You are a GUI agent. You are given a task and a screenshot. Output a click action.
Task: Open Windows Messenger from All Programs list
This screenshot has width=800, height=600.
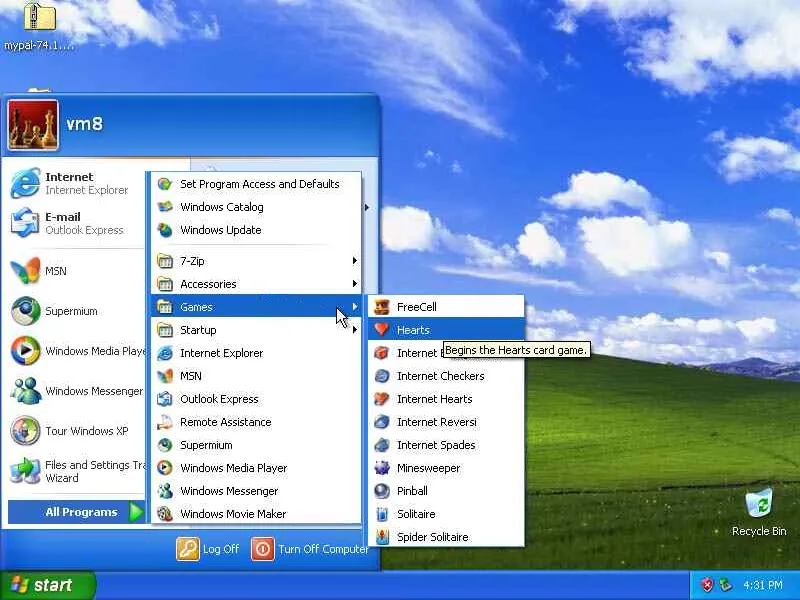[x=256, y=491]
